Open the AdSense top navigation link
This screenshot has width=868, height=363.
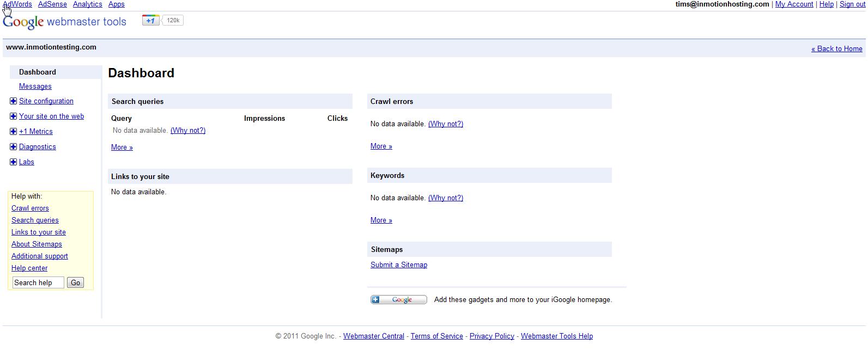(x=52, y=4)
